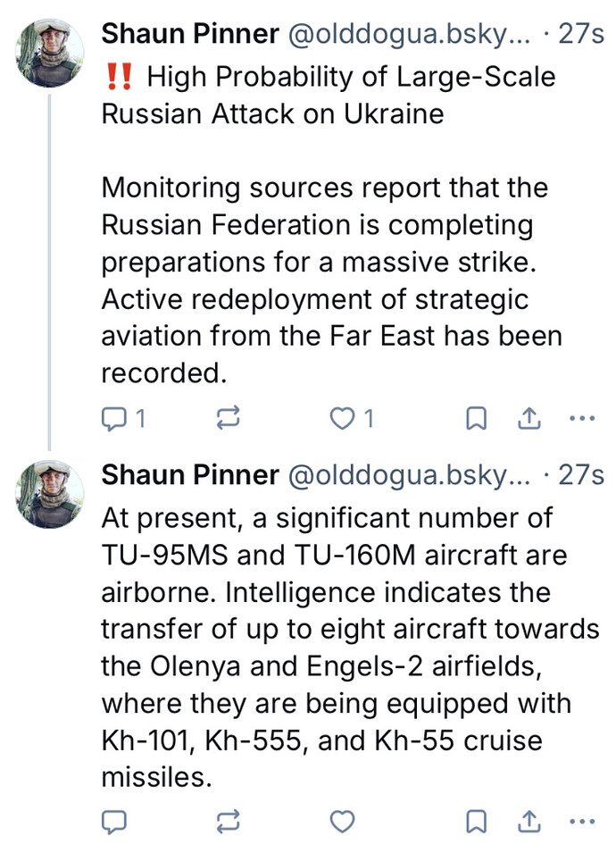Open more options menu on second post
Viewport: 616px width, 853px height.
click(581, 821)
